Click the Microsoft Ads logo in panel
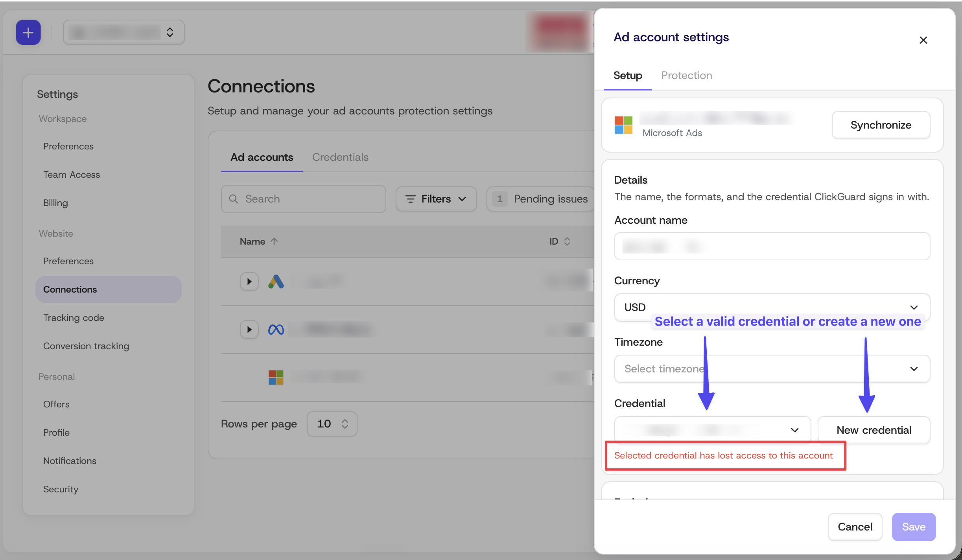The width and height of the screenshot is (962, 560). click(623, 125)
